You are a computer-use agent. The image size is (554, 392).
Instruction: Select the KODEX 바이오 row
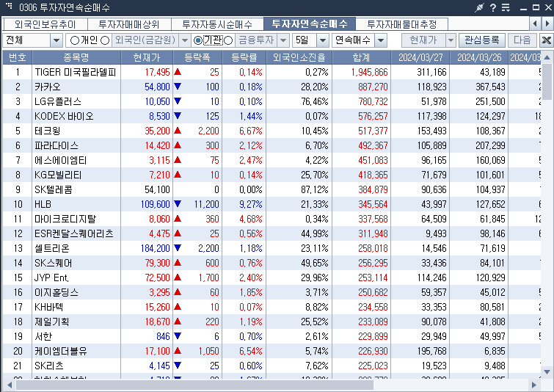pyautogui.click(x=271, y=116)
